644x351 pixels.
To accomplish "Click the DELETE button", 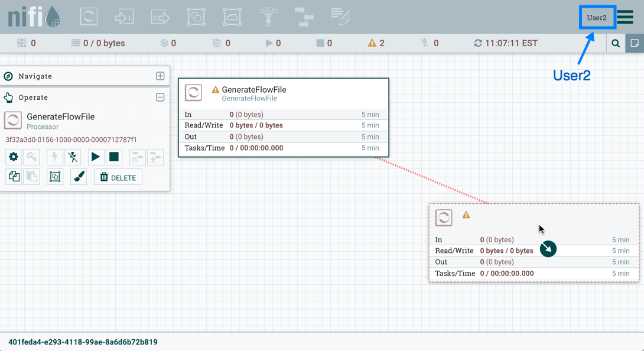I will pyautogui.click(x=118, y=177).
